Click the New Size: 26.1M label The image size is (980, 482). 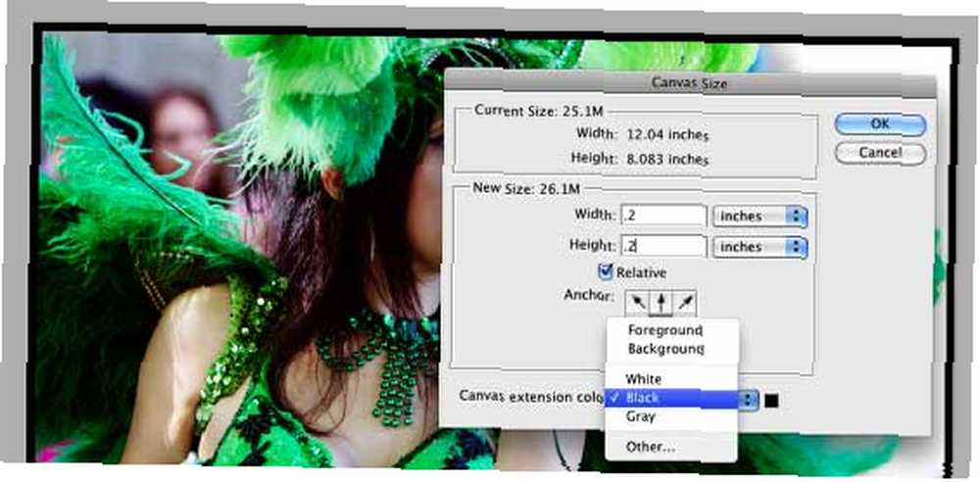pyautogui.click(x=526, y=187)
